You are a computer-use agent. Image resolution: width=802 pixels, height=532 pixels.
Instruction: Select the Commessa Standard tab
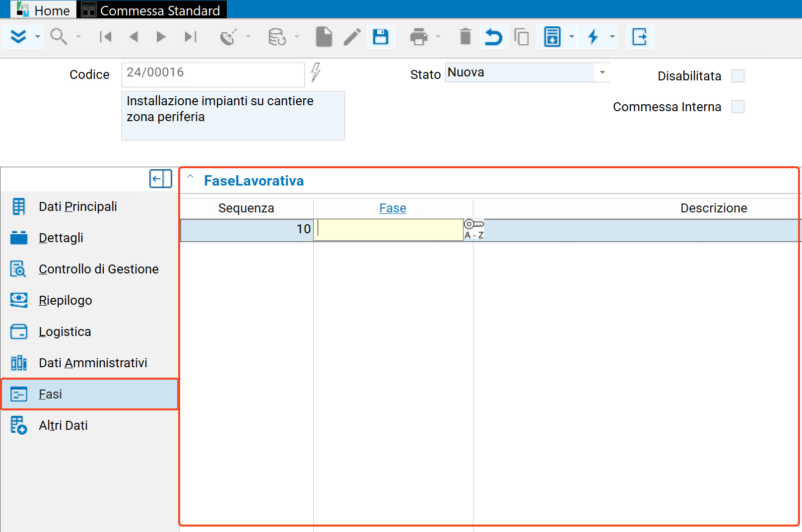(152, 10)
